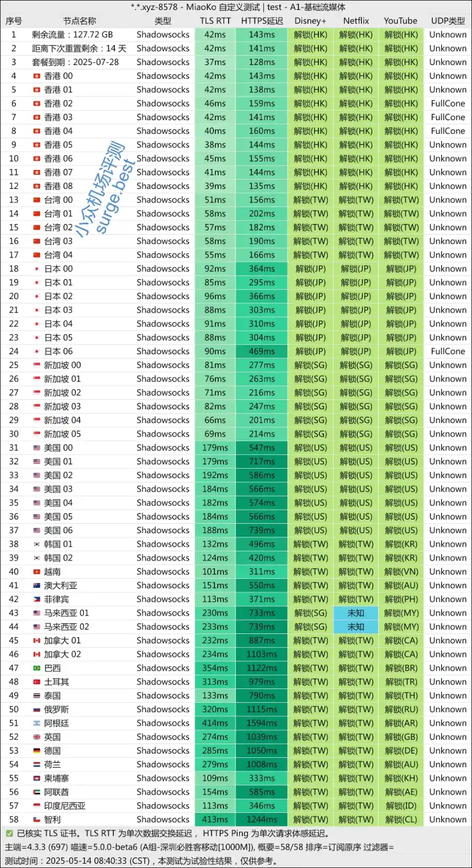Click the 类型 column header
This screenshot has height=868, width=472.
163,21
